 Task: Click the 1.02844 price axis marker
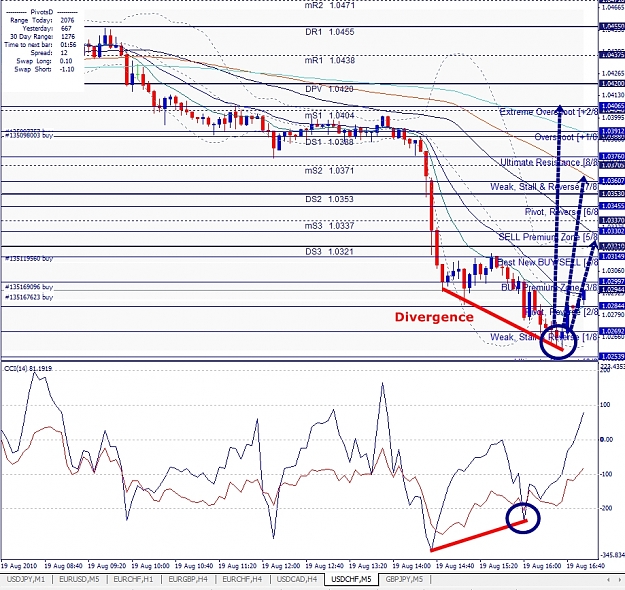(612, 306)
